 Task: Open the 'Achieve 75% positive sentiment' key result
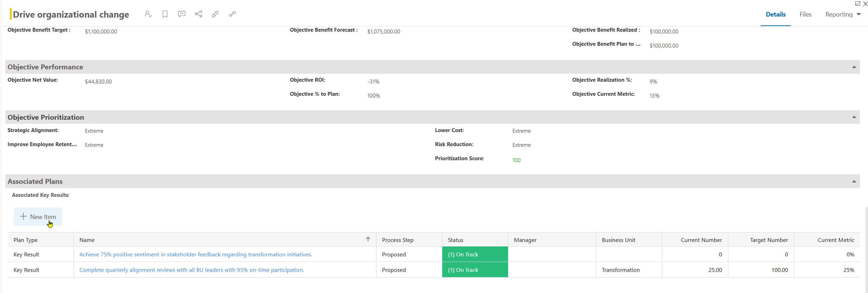click(196, 254)
